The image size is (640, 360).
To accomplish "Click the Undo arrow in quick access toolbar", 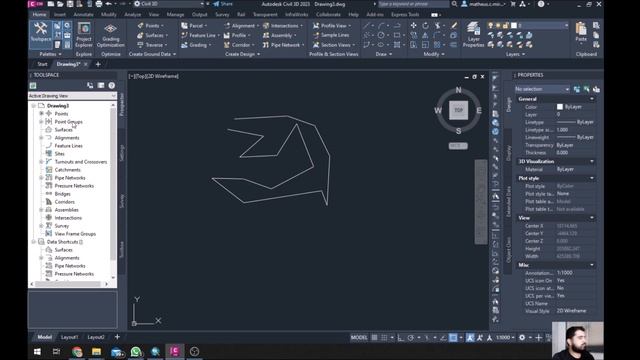I will point(109,4).
